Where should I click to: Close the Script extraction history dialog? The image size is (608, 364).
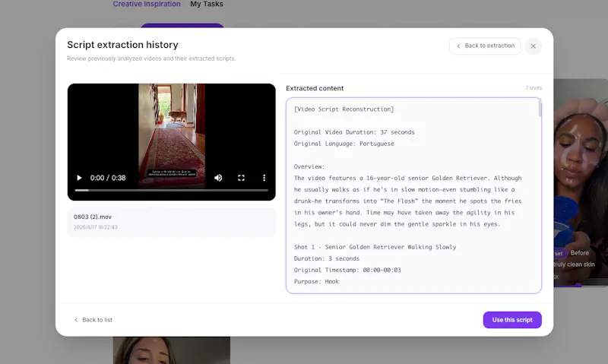tap(534, 46)
